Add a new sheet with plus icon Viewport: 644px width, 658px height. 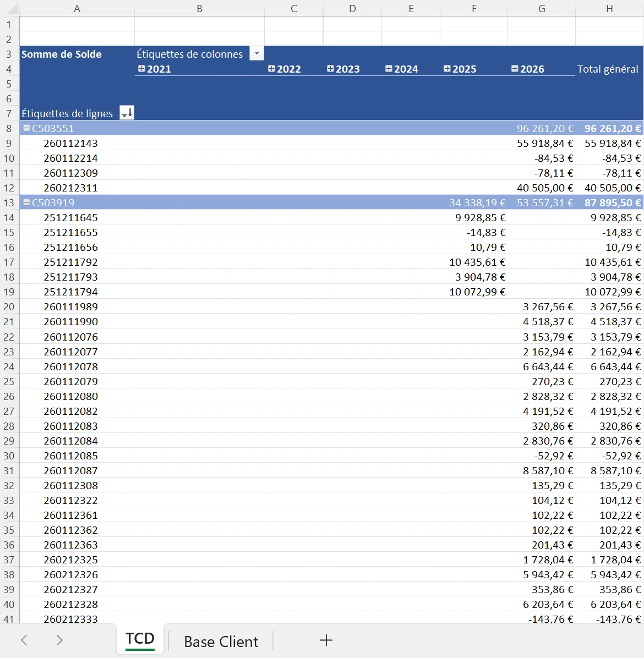(326, 640)
